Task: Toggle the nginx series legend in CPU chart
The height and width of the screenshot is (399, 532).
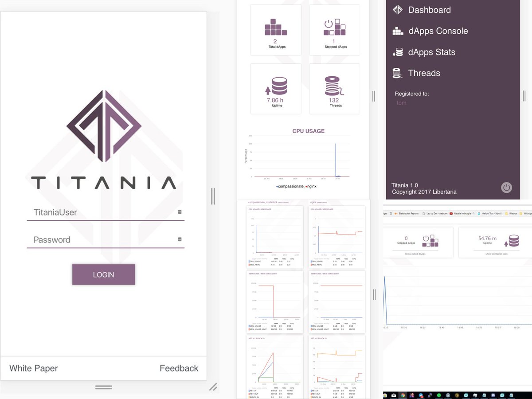Action: click(x=310, y=187)
